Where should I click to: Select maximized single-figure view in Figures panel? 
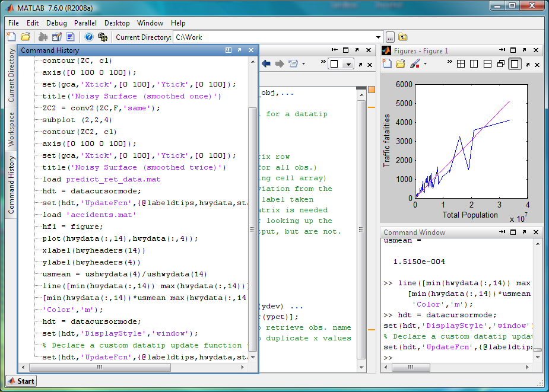[515, 63]
